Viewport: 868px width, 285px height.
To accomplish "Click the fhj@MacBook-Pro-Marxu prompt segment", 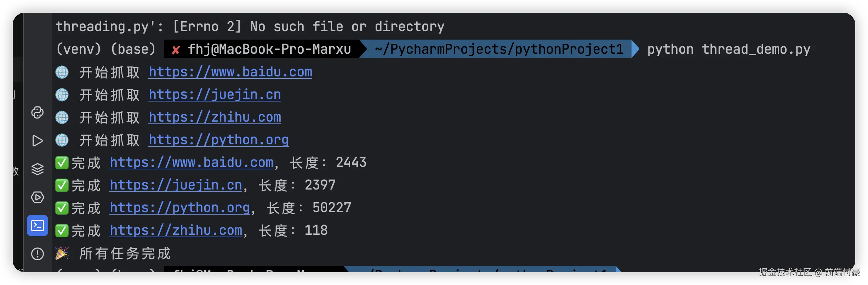I will point(269,49).
